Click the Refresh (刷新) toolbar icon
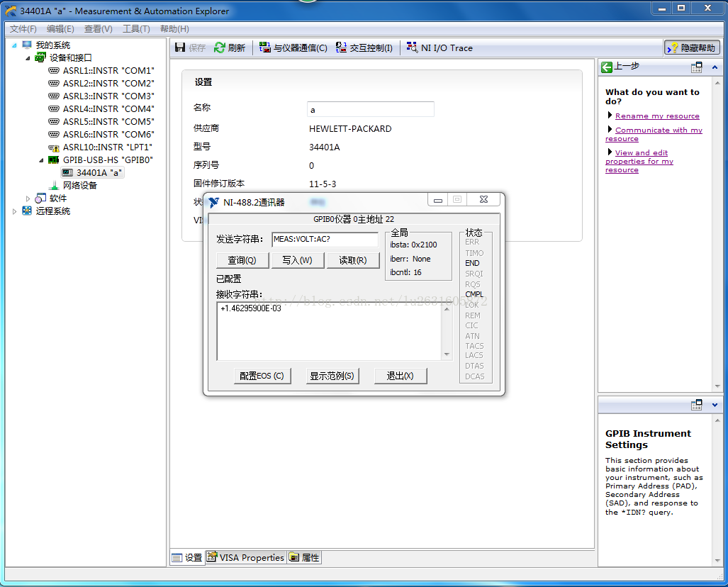 [219, 47]
